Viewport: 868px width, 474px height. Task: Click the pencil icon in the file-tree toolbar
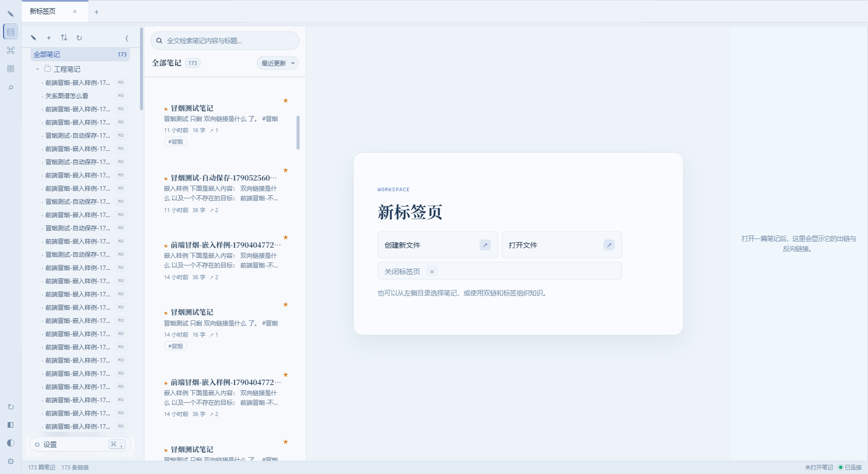[34, 38]
